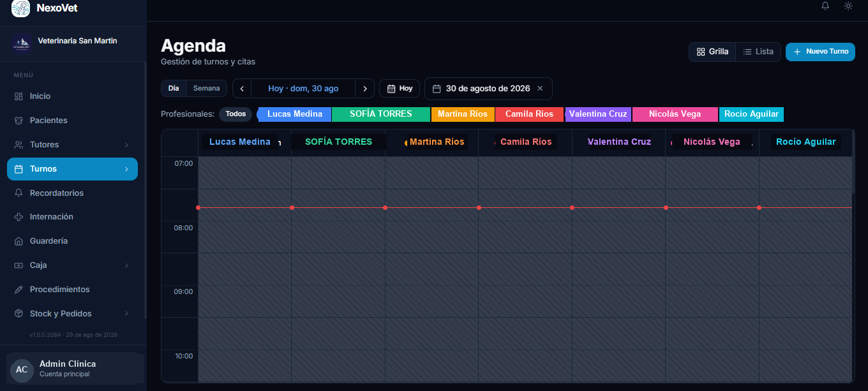The image size is (868, 391).
Task: Click the 08:00 time label
Action: 184,228
